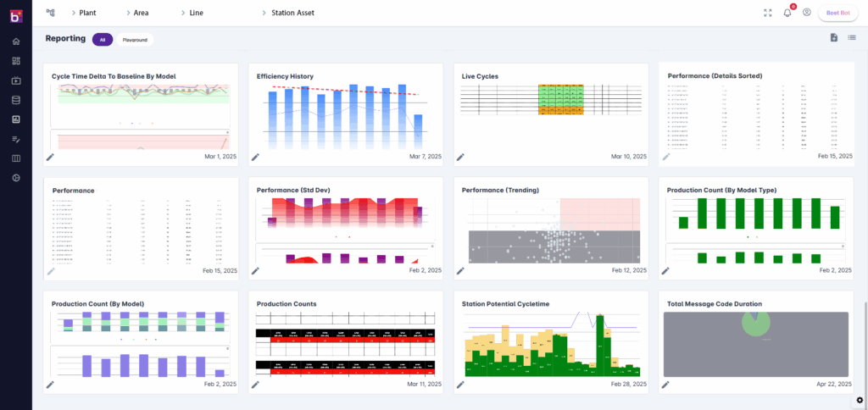Screen dimensions: 868x410
Task: Expand the Area breadcrumb selector
Action: pos(141,13)
